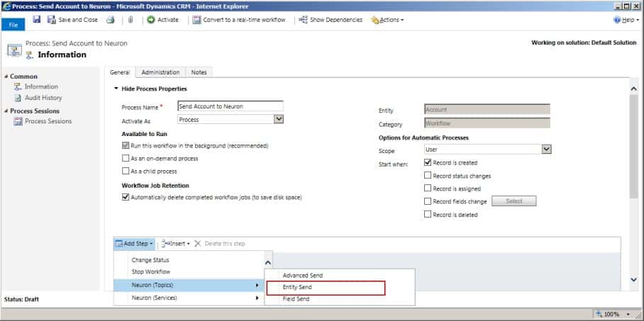This screenshot has width=644, height=321.
Task: Select Stop Workflow menu item
Action: [x=151, y=271]
